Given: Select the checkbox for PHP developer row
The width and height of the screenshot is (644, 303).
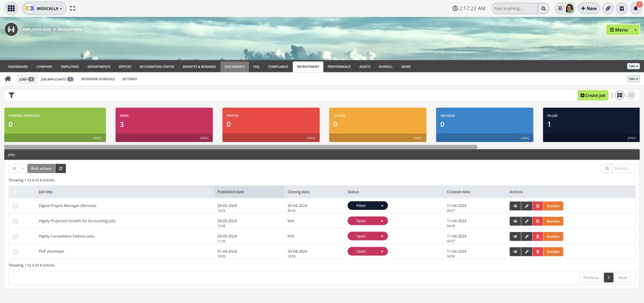Looking at the screenshot, I should 15,251.
